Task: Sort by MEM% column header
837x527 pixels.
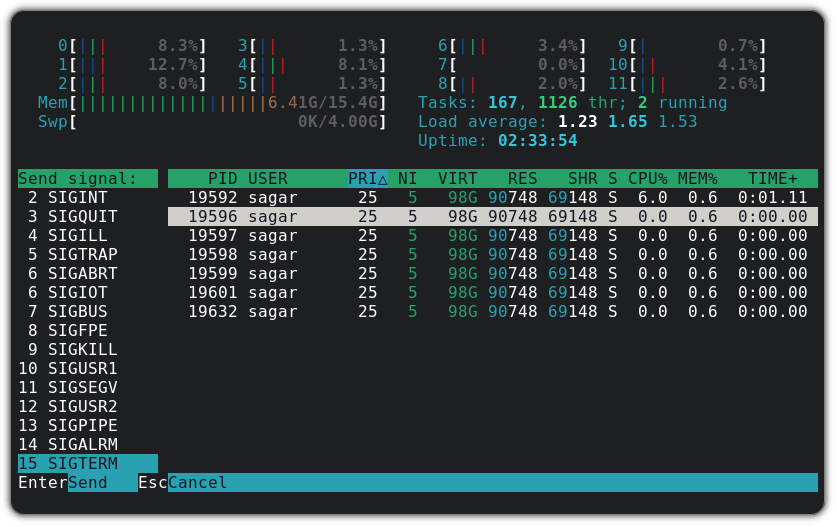Action: (x=697, y=179)
